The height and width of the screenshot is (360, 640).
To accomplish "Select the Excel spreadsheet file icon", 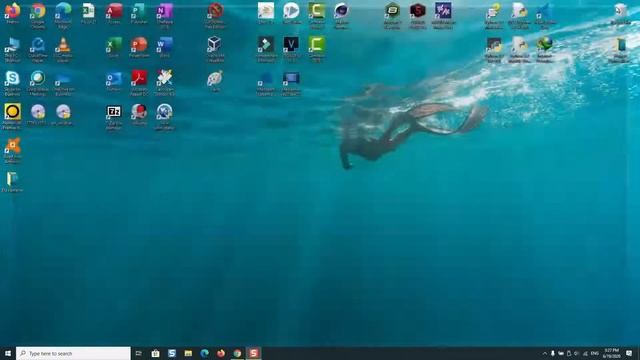I will pos(88,13).
